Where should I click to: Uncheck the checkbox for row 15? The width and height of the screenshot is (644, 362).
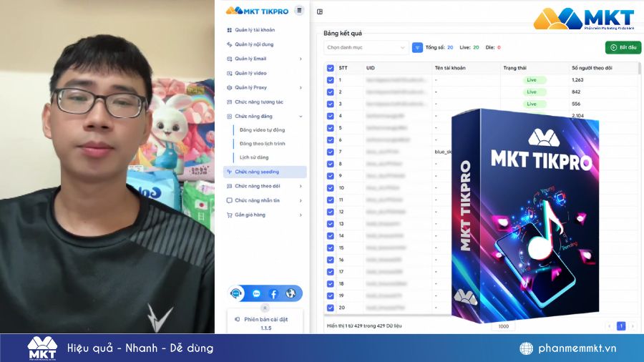click(330, 248)
